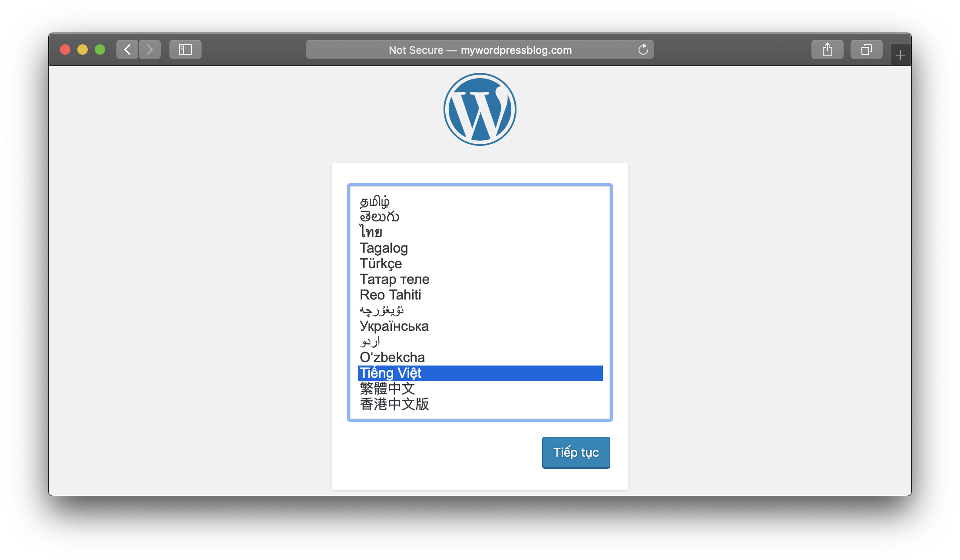Image resolution: width=960 pixels, height=560 pixels.
Task: Select the highlighted Tiếng Việt option
Action: 391,373
